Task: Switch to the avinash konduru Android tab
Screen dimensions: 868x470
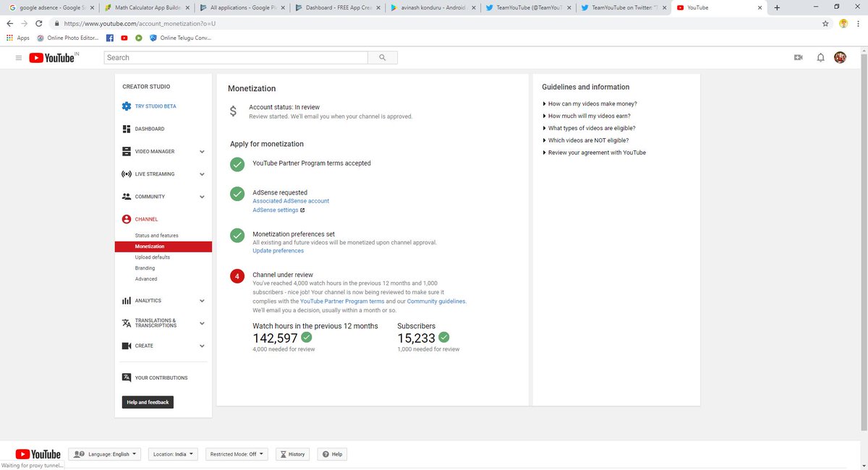Action: pyautogui.click(x=432, y=7)
